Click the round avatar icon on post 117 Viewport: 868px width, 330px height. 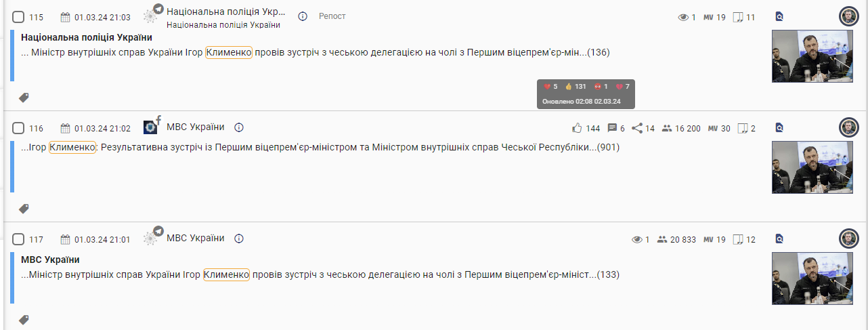click(848, 239)
